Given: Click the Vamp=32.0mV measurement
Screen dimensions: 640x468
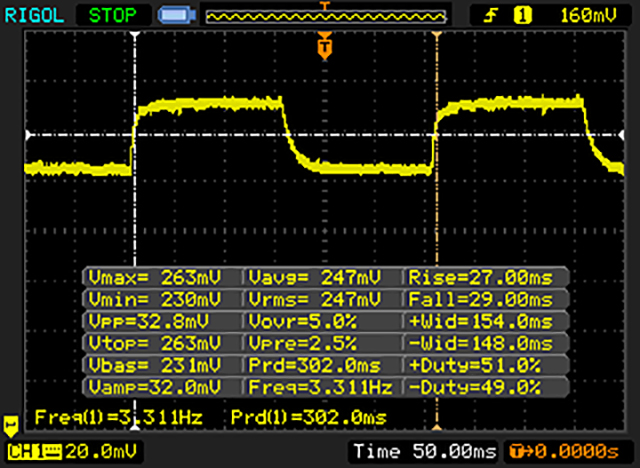Looking at the screenshot, I should tap(155, 387).
